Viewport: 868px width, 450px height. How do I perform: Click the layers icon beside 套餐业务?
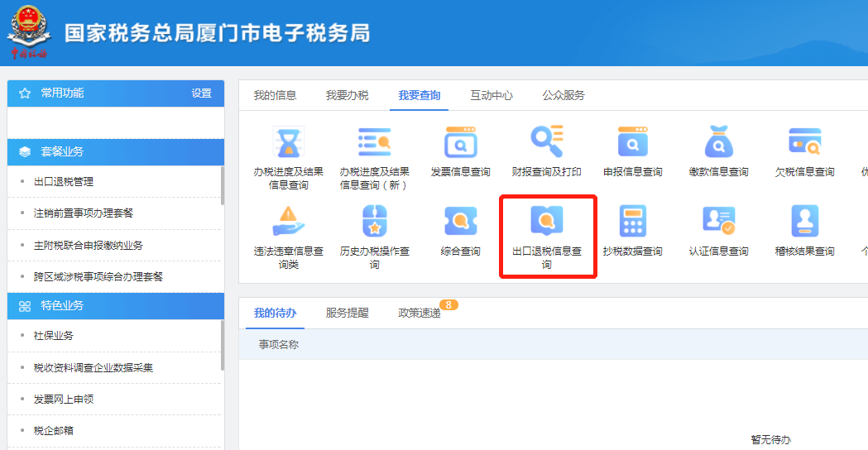(x=25, y=151)
